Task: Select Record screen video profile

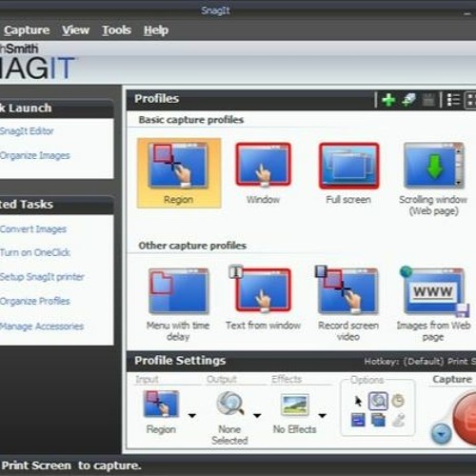Action: point(348,304)
